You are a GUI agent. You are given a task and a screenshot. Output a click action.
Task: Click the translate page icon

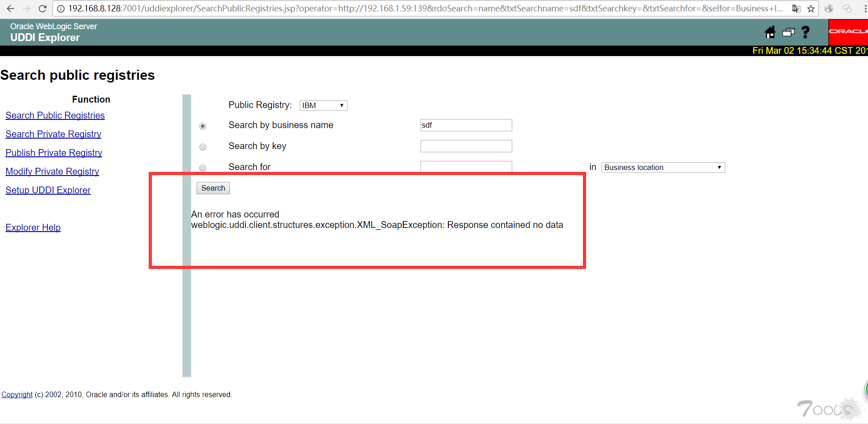pyautogui.click(x=796, y=9)
